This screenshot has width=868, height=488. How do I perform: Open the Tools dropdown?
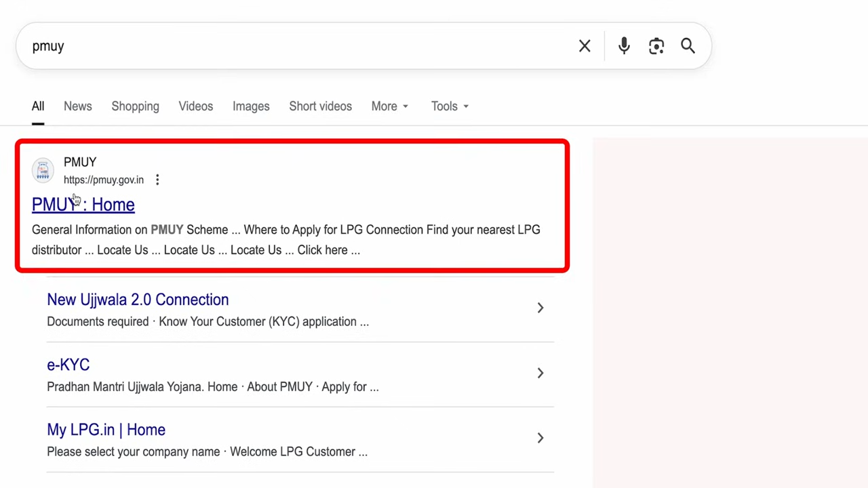coord(450,106)
